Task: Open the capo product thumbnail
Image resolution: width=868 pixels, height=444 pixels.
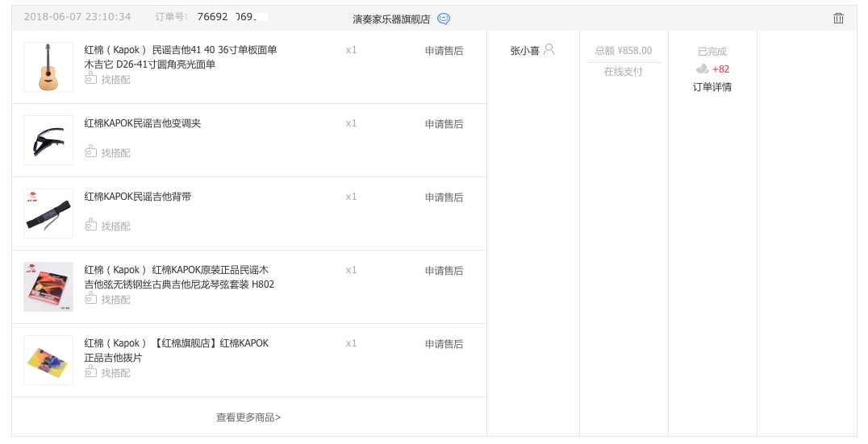Action: 48,140
